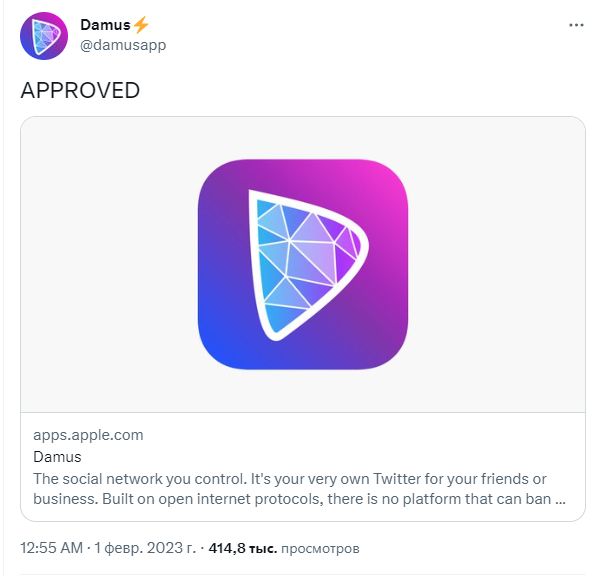View the 414,8 тыс. view count
This screenshot has height=576, width=597.
click(x=243, y=548)
